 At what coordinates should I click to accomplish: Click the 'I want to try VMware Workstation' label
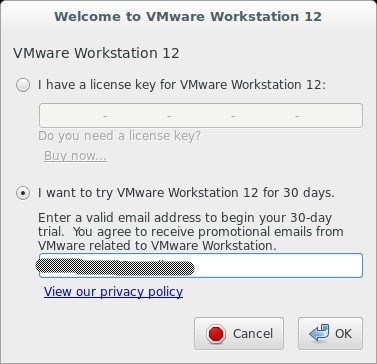tap(186, 193)
